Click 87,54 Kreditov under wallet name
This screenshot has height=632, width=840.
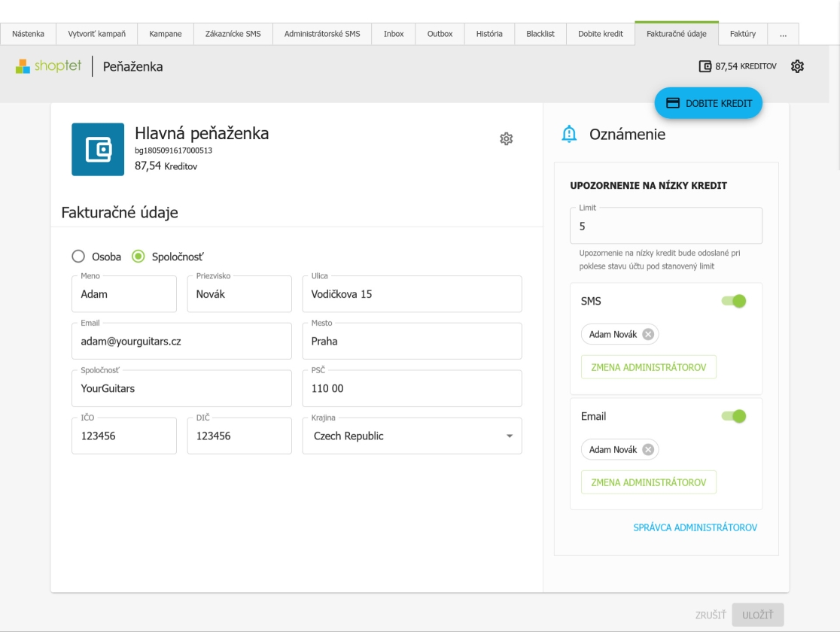pos(166,166)
